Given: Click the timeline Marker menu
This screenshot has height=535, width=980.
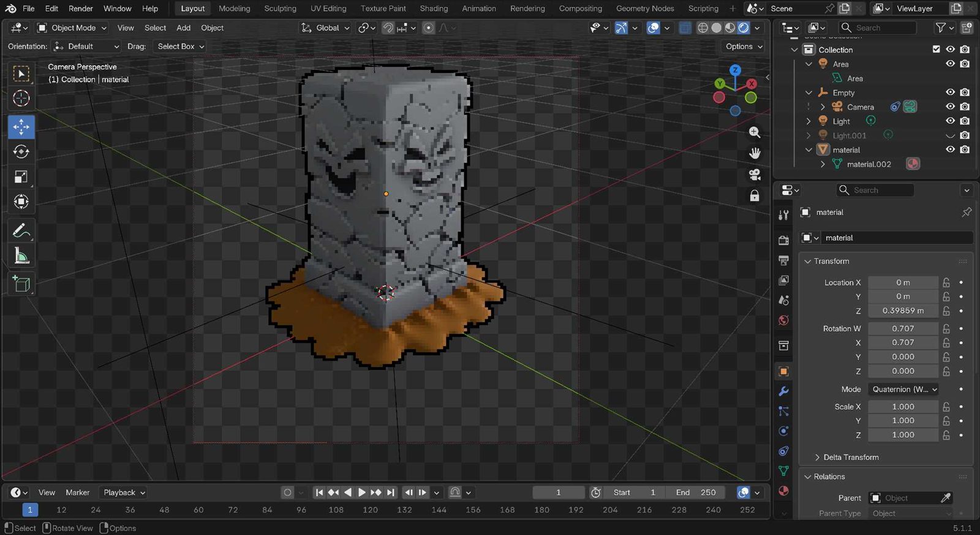Looking at the screenshot, I should tap(78, 493).
